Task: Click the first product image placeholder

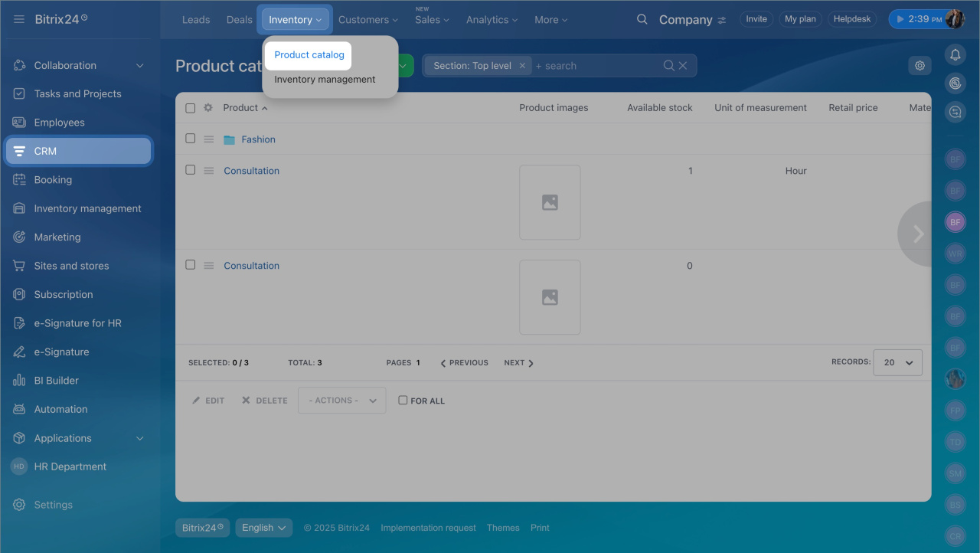Action: pos(550,202)
